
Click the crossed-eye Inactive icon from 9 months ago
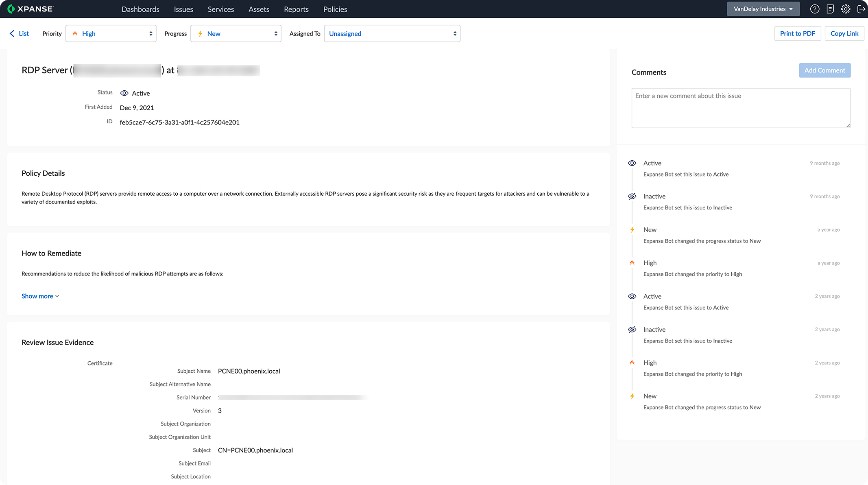coord(632,197)
